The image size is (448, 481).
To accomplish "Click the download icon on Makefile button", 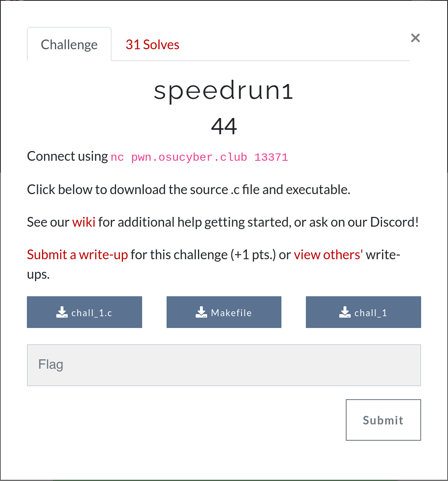I will pos(202,312).
